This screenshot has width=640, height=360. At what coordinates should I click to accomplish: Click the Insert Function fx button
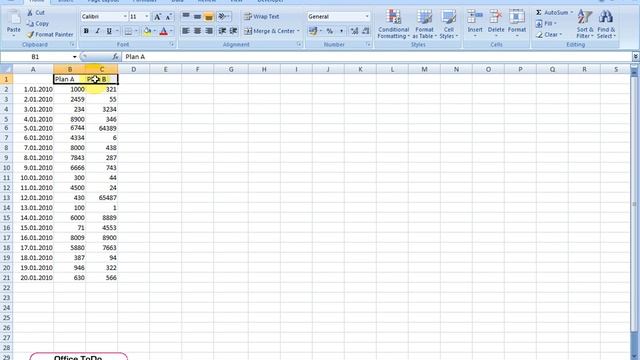click(x=116, y=57)
